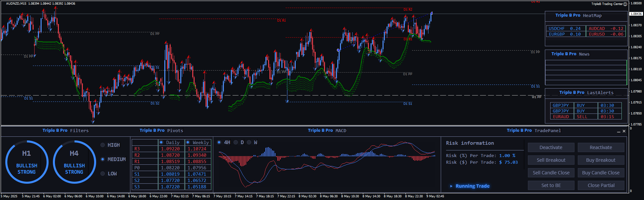Click the Running Trade triangle arrow
Image resolution: width=644 pixels, height=200 pixels.
tap(451, 186)
